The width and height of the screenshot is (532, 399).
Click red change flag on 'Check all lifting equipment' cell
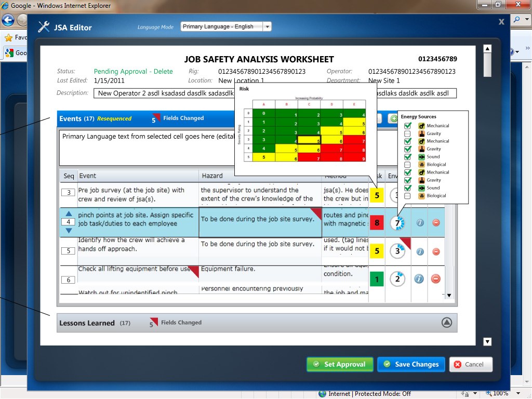(194, 272)
